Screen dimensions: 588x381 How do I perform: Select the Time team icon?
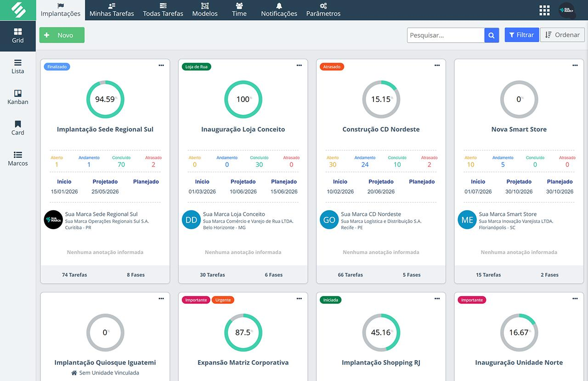tap(239, 10)
